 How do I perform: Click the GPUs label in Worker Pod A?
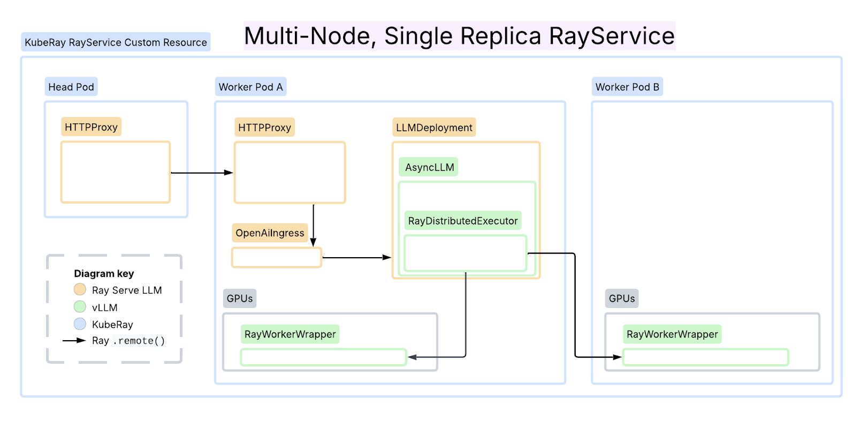tap(240, 298)
